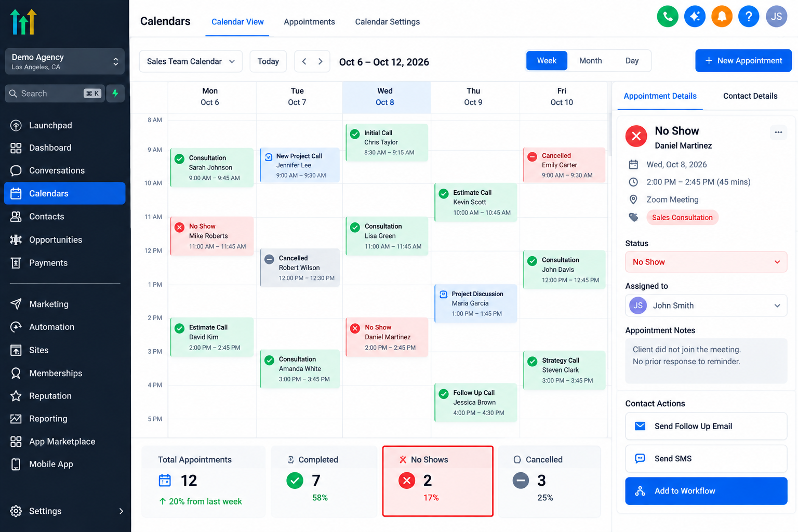Switch to the Contact Details tab

click(750, 96)
